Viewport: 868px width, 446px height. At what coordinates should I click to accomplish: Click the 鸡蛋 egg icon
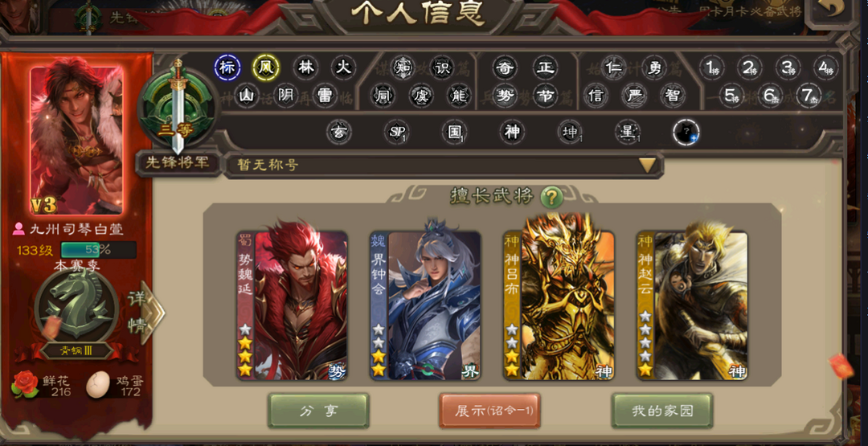point(98,385)
